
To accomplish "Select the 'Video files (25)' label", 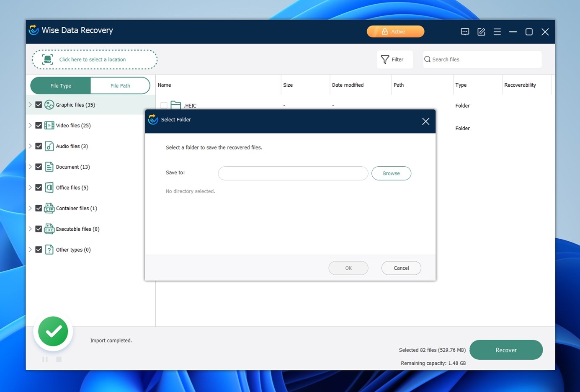I will click(x=73, y=125).
